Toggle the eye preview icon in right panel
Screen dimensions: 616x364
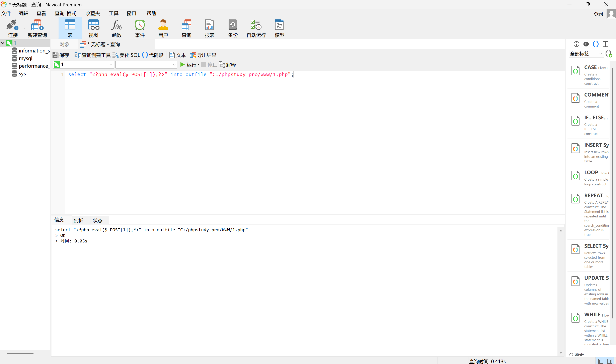tap(586, 44)
